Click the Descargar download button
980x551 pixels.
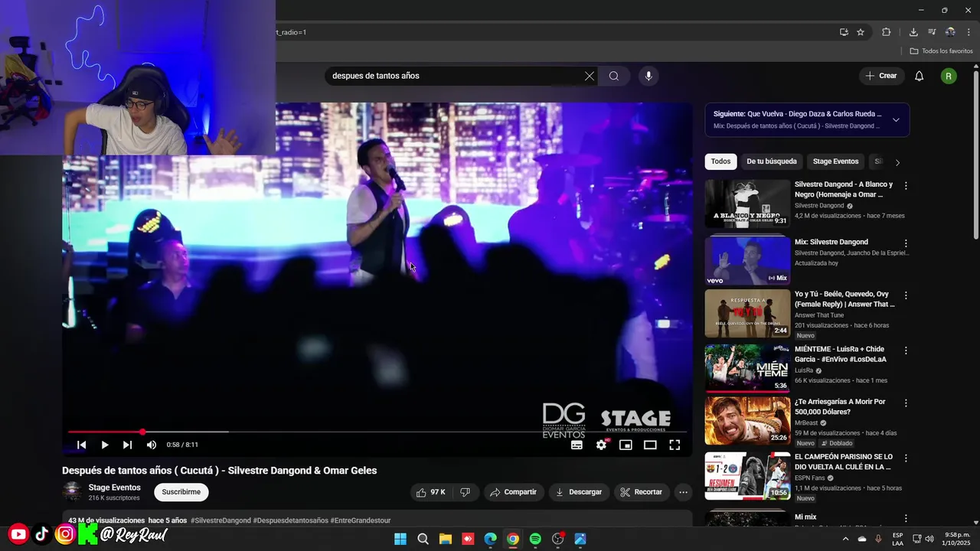(579, 492)
